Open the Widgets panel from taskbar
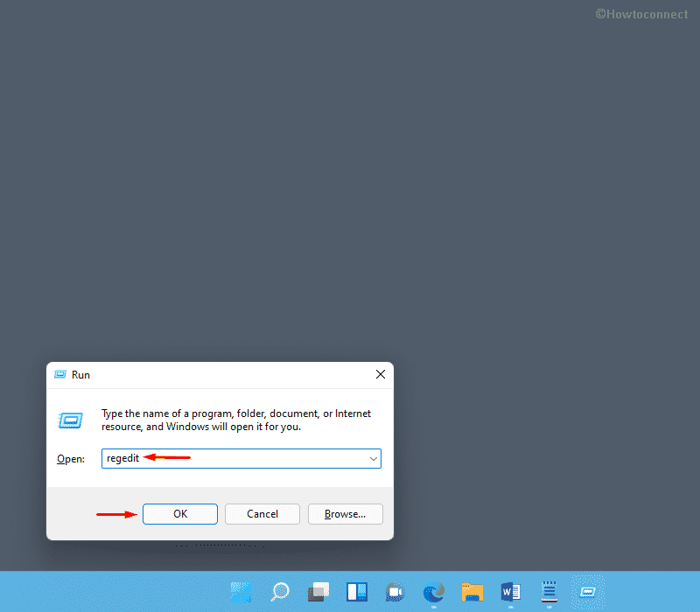700x612 pixels. (x=357, y=592)
